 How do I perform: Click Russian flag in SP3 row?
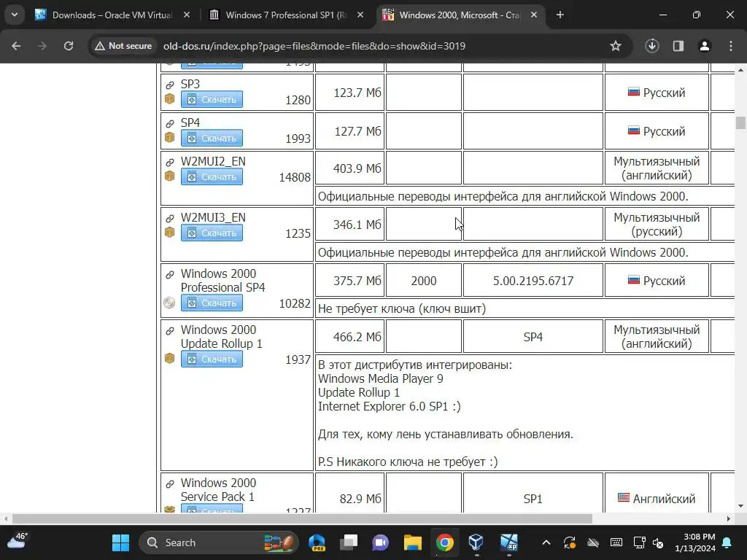[x=634, y=92]
